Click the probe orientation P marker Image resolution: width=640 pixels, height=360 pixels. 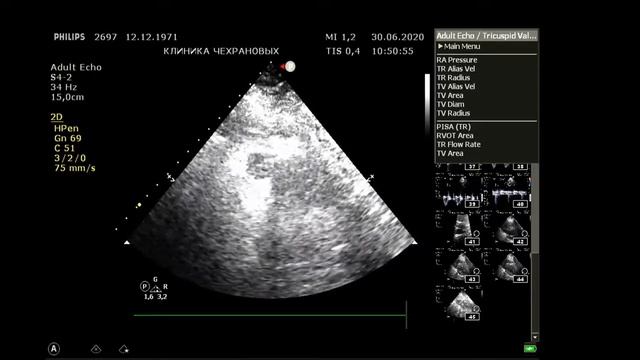click(x=290, y=67)
